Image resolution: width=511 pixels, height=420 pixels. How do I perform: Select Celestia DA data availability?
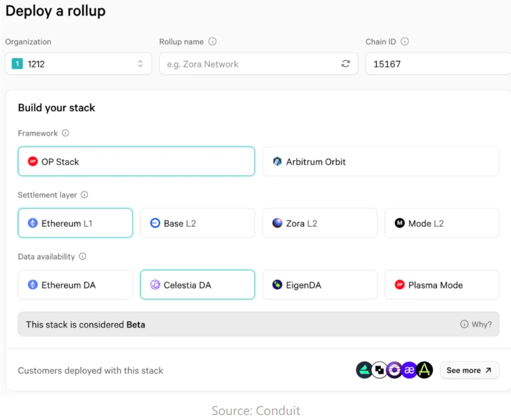coord(198,285)
